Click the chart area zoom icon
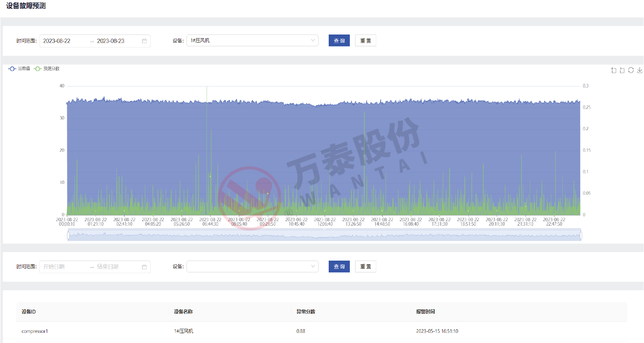644x343 pixels. pyautogui.click(x=614, y=70)
